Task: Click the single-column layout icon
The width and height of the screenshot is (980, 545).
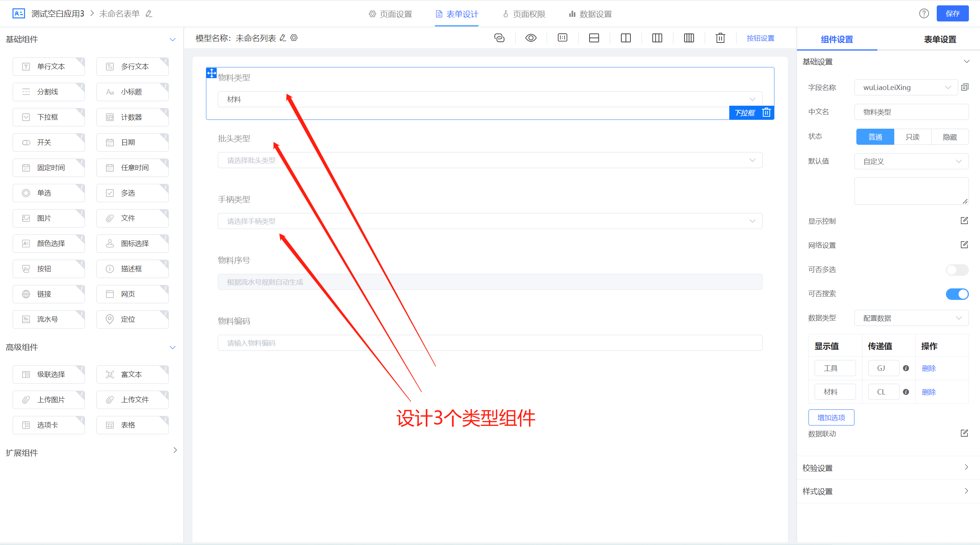Action: pyautogui.click(x=594, y=38)
